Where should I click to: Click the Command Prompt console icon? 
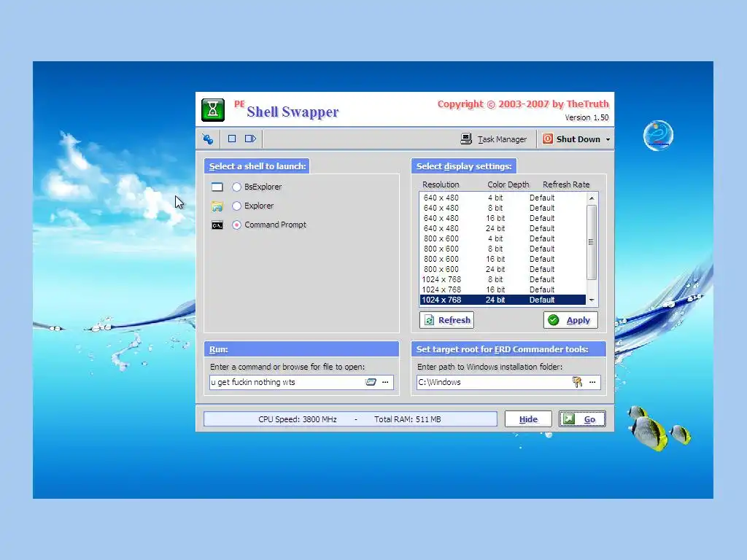[217, 225]
